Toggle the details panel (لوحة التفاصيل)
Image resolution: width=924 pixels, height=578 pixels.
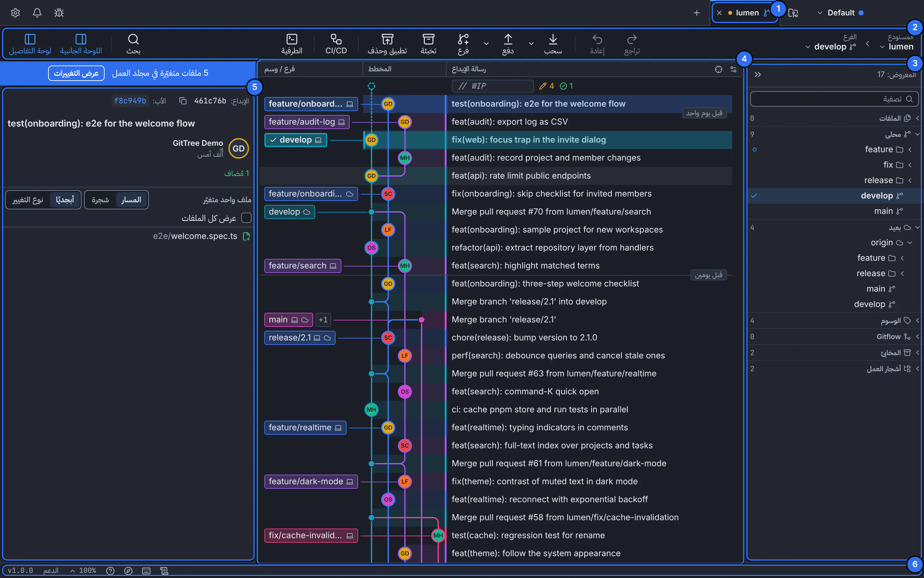pyautogui.click(x=30, y=44)
